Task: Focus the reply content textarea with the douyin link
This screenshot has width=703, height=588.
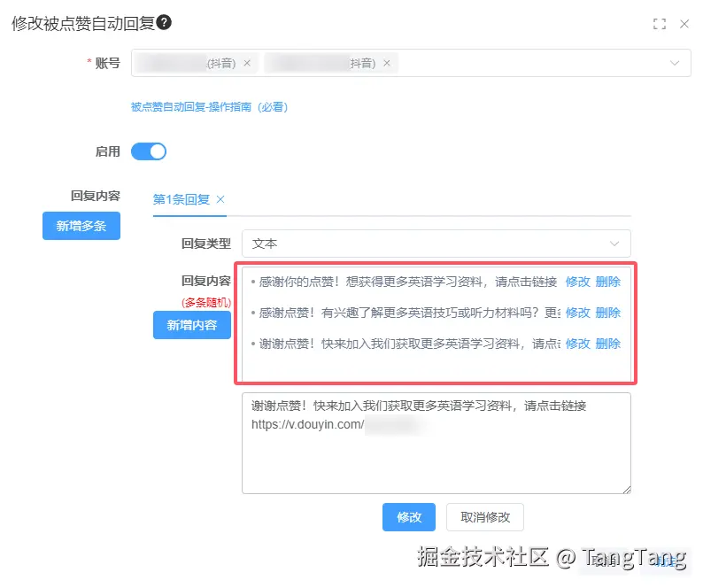Action: point(436,443)
